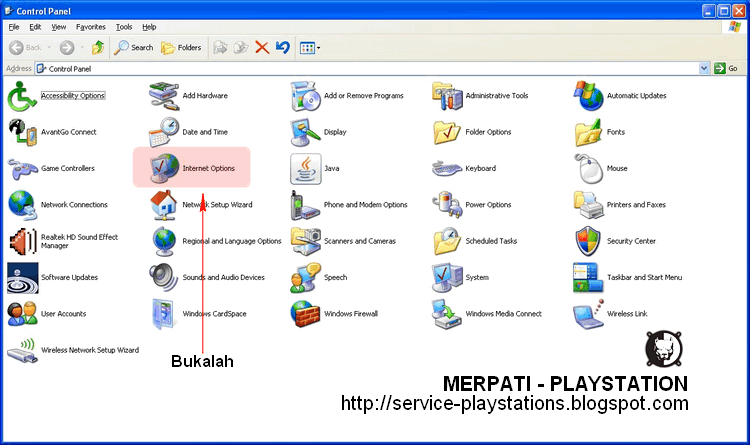Go up one folder level
750x445 pixels.
tap(98, 47)
